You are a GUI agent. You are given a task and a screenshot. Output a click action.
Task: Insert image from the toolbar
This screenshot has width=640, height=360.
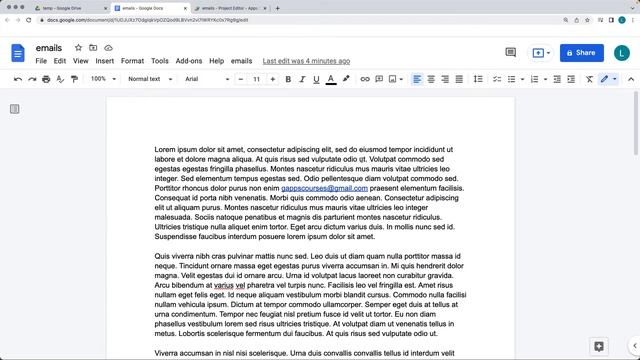point(392,79)
